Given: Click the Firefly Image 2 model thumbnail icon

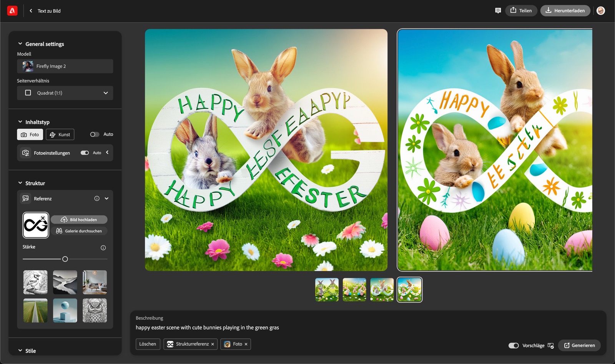Looking at the screenshot, I should pyautogui.click(x=28, y=66).
